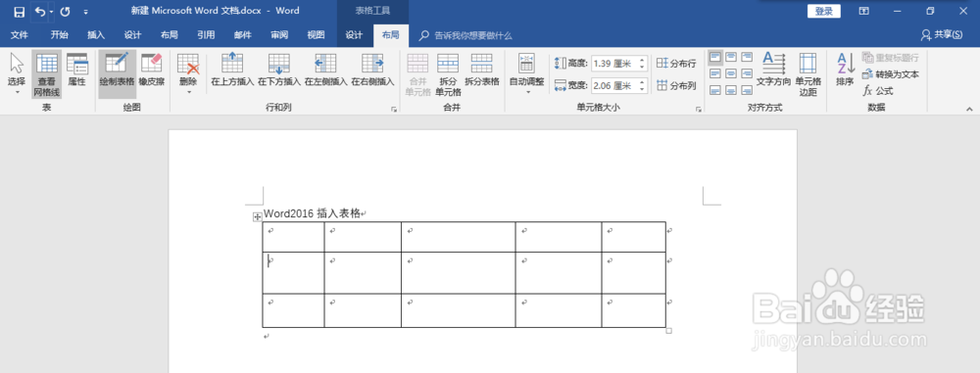Click the 拆分表格 split table icon
Viewport: 980px width, 373px height.
click(x=482, y=70)
